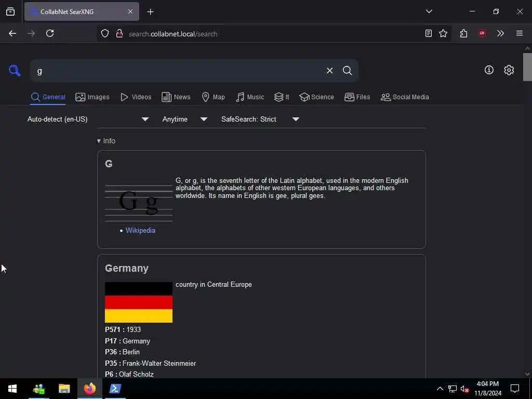Screen dimensions: 532x399
Task: Open the Windows Start menu
Action: [x=12, y=389]
